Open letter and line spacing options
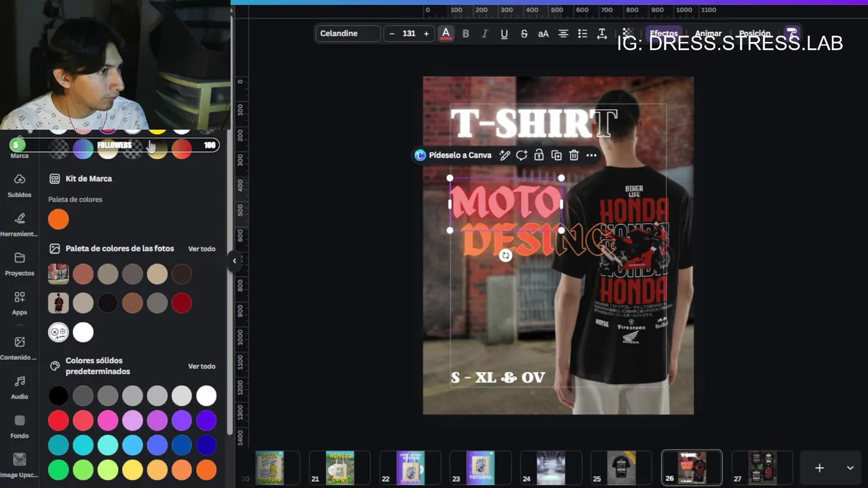The image size is (868, 488). [601, 33]
